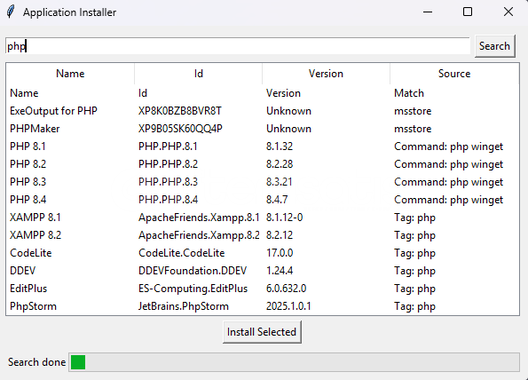Click the XP9B05SK60QQ4P id cell
528x380 pixels.
(180, 129)
